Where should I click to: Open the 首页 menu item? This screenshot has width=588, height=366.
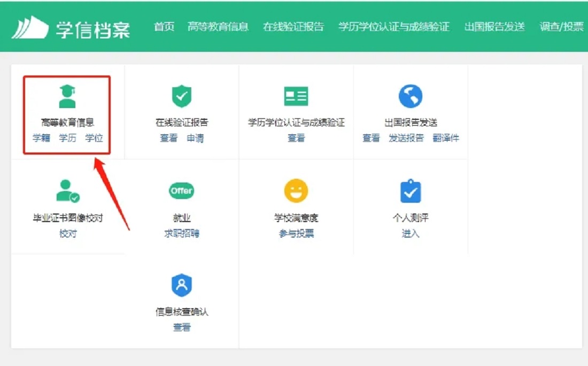click(x=164, y=27)
